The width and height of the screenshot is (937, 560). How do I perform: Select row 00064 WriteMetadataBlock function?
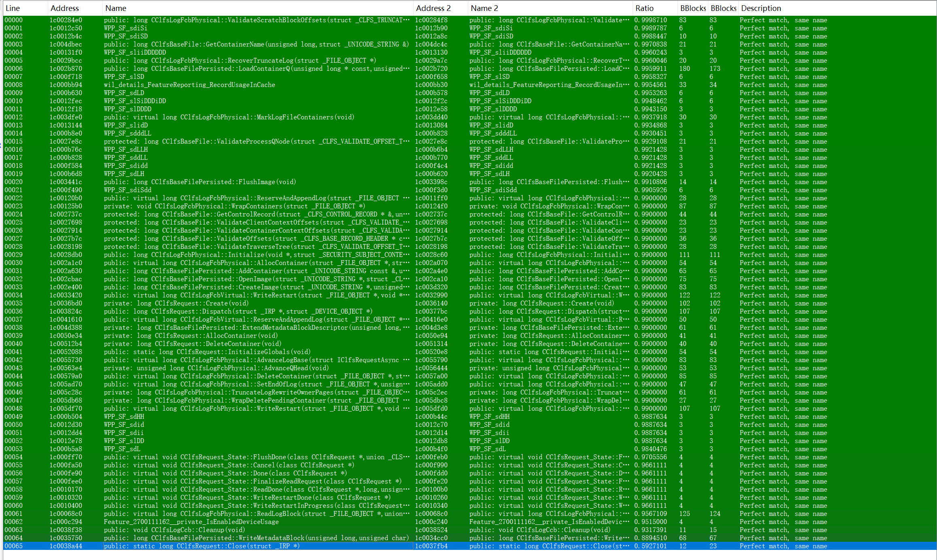click(x=255, y=538)
